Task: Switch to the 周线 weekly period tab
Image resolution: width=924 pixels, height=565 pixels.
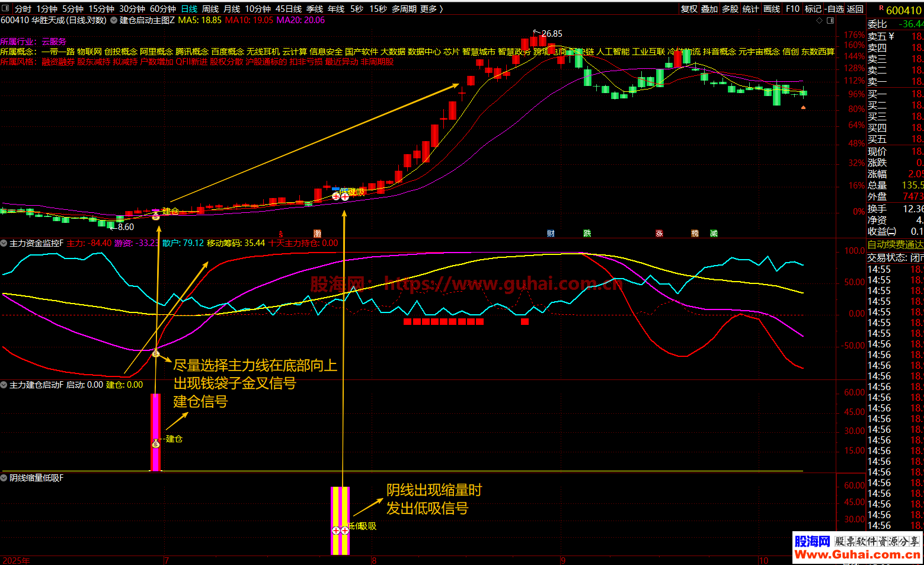Action: click(210, 9)
